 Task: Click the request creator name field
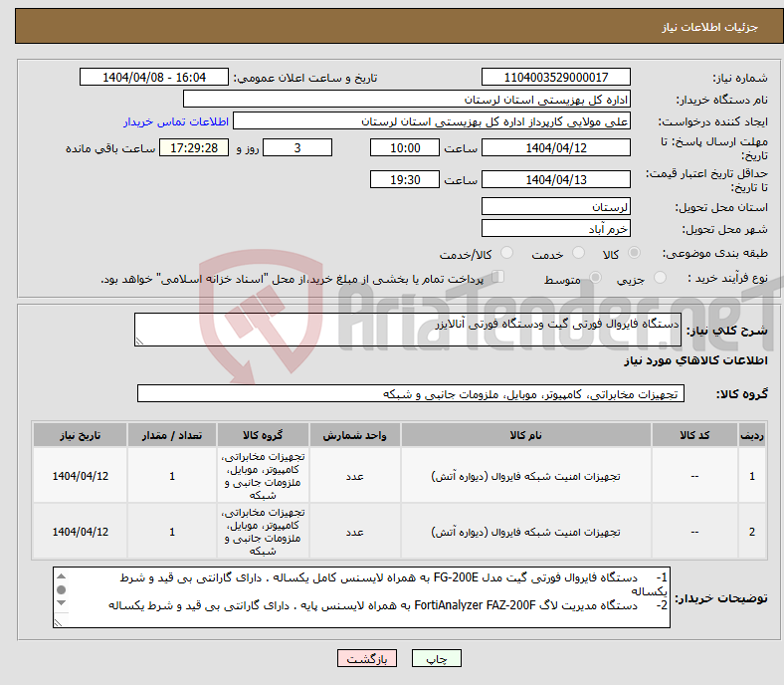pos(432,121)
